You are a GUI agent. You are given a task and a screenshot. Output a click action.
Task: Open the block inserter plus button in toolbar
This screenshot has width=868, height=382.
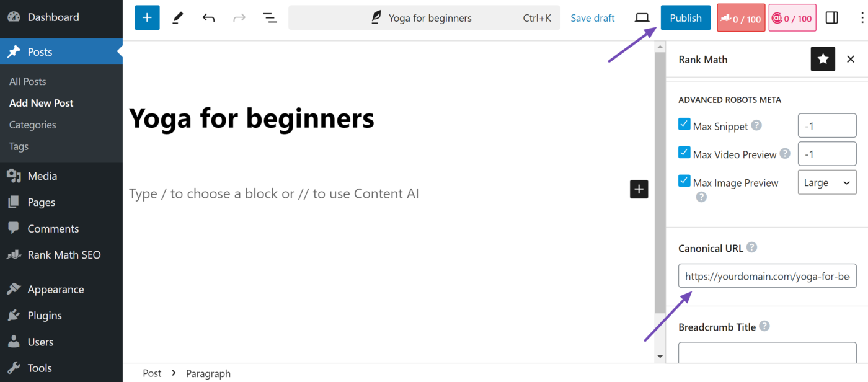click(x=147, y=18)
